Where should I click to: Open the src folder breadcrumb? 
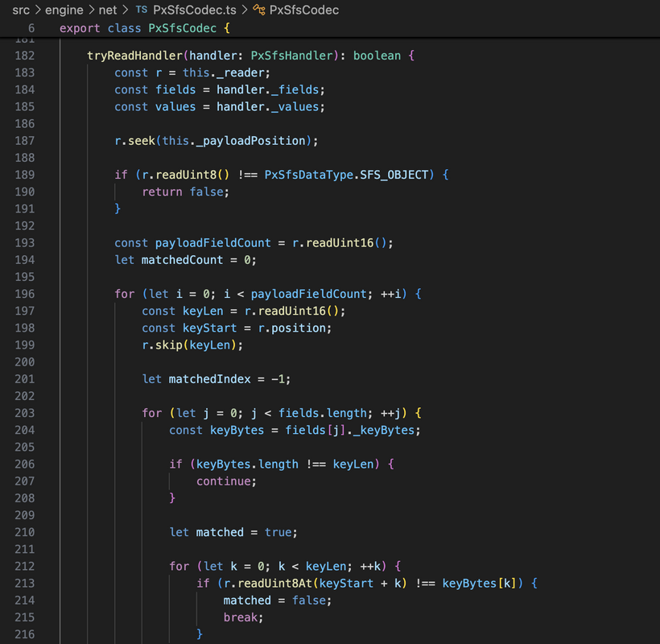[x=21, y=10]
